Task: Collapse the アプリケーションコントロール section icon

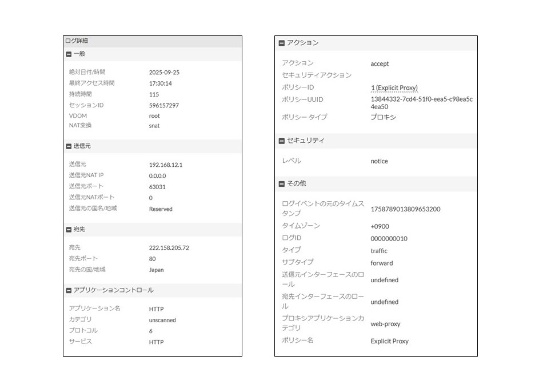Action: [69, 290]
